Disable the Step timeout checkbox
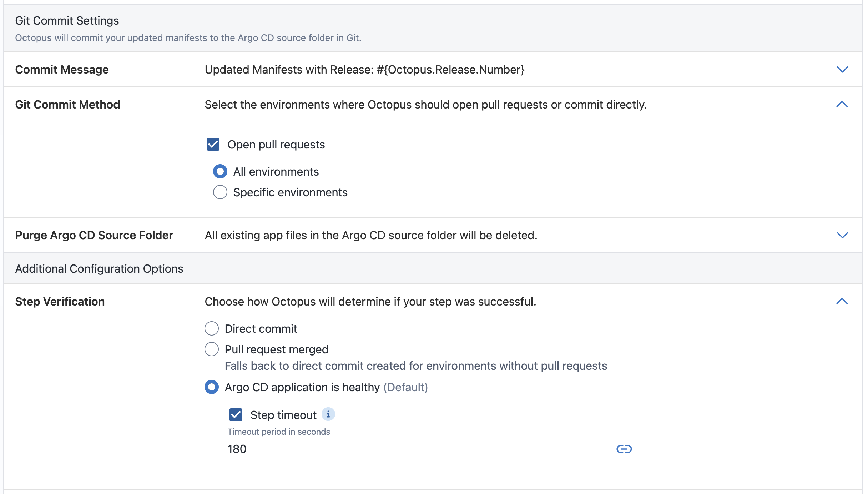Screen dimensions: 868x494 click(x=236, y=414)
